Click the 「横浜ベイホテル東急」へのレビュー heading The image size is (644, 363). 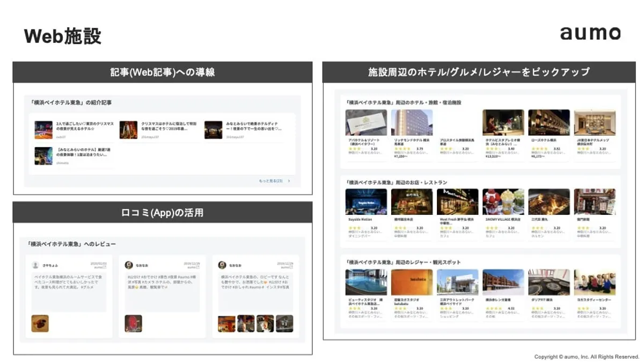pyautogui.click(x=72, y=244)
